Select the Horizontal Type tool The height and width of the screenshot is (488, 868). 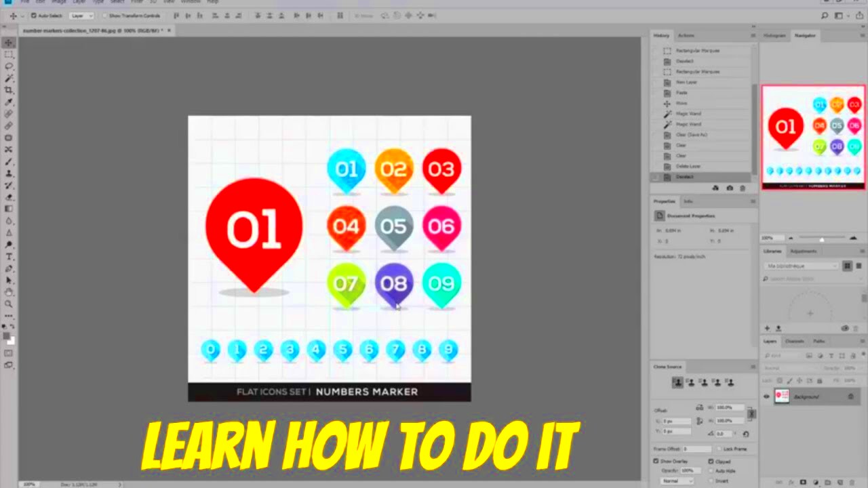9,256
